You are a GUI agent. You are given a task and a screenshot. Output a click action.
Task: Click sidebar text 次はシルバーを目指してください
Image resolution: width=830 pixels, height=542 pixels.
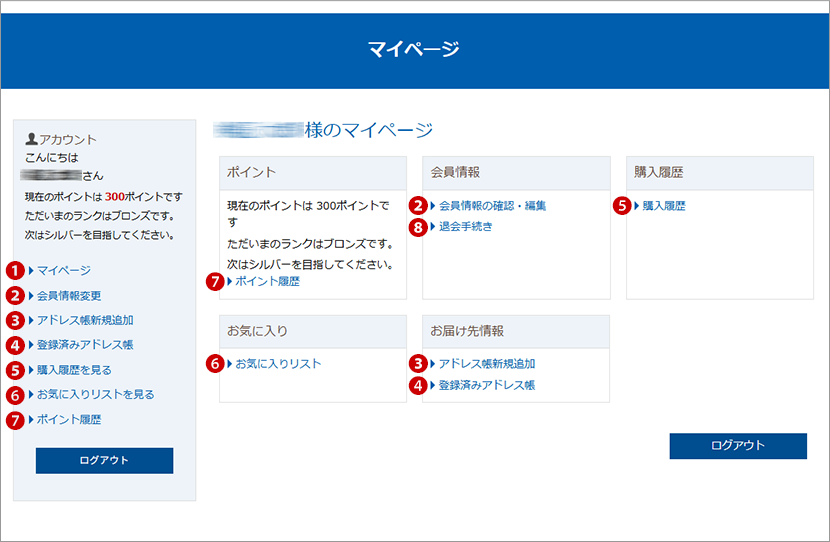click(100, 235)
